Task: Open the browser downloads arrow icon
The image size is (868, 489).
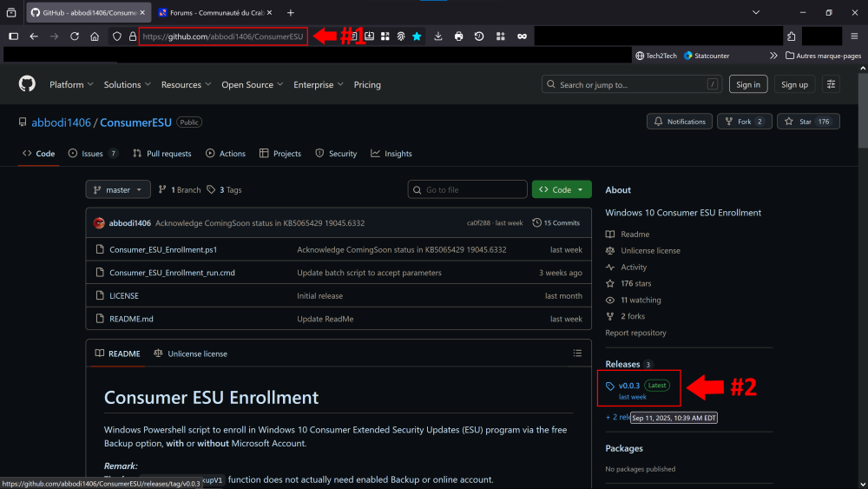Action: click(x=437, y=36)
